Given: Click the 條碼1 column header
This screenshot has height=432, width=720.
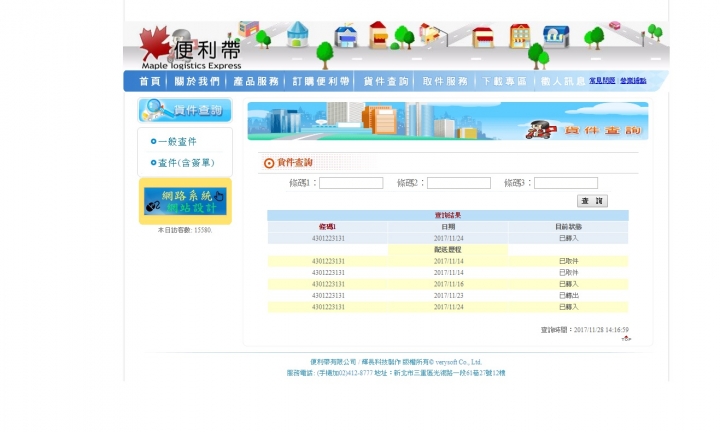Looking at the screenshot, I should click(327, 227).
